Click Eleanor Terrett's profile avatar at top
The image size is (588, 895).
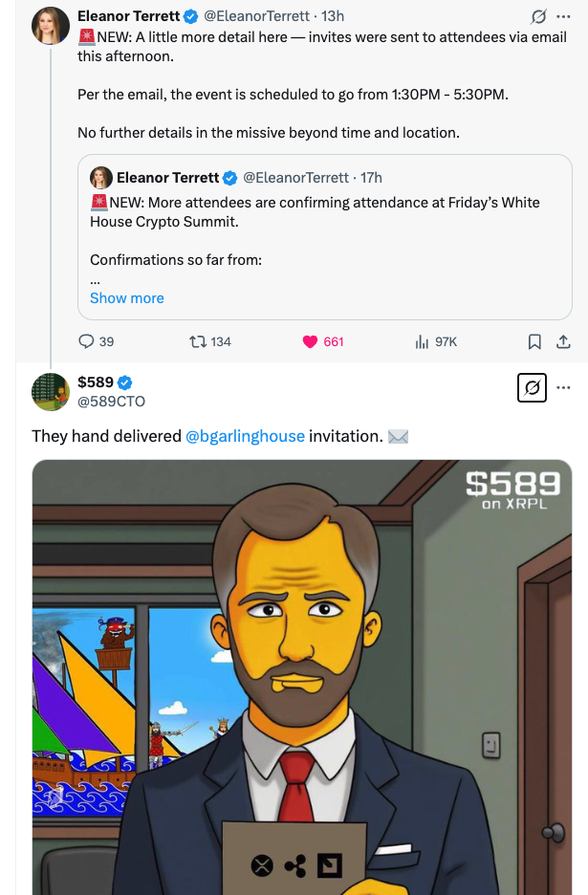(x=51, y=26)
